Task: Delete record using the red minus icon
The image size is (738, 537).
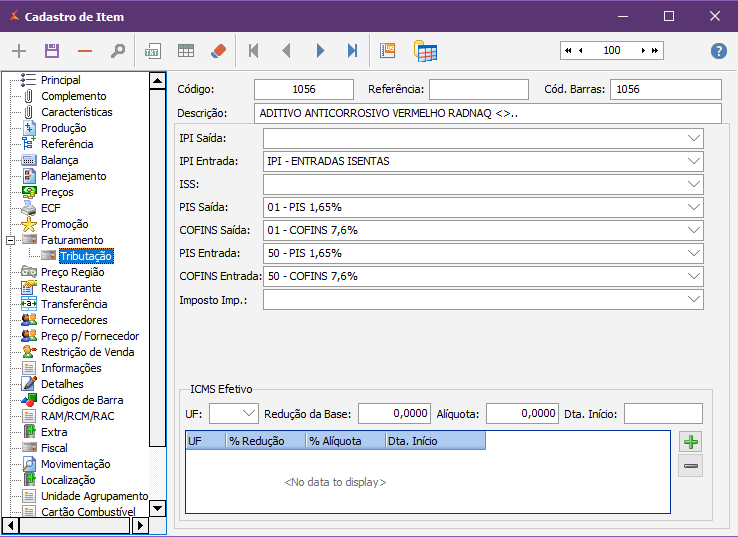Action: pyautogui.click(x=85, y=51)
